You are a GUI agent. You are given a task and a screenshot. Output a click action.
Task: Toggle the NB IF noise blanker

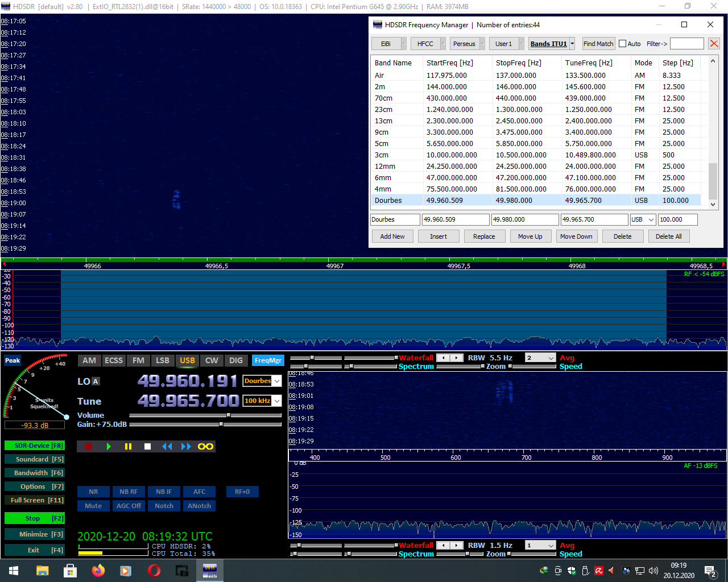[x=164, y=492]
